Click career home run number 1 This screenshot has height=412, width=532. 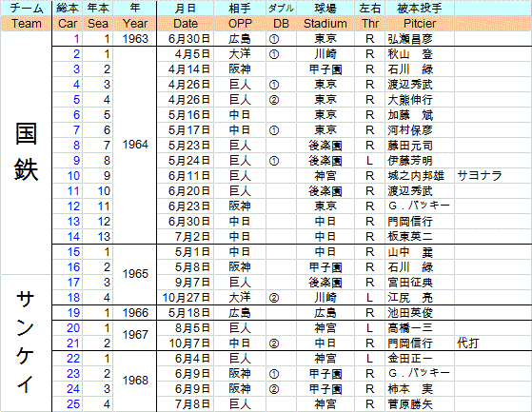click(x=68, y=39)
